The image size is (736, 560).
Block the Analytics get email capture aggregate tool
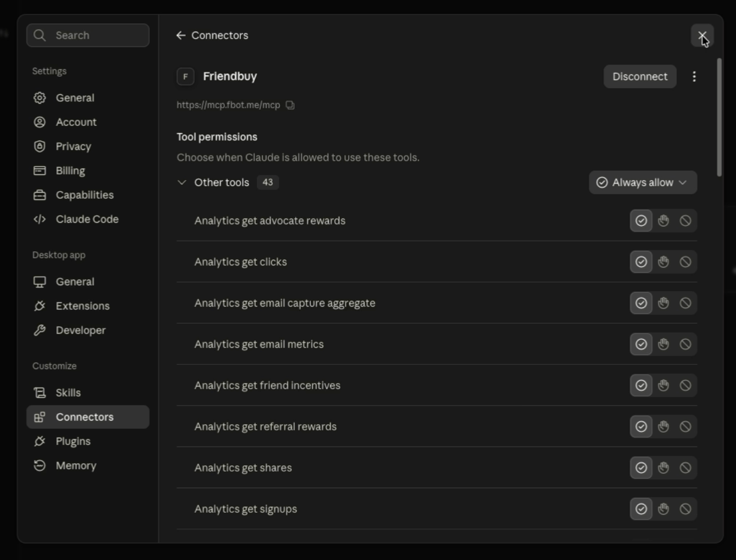click(686, 303)
